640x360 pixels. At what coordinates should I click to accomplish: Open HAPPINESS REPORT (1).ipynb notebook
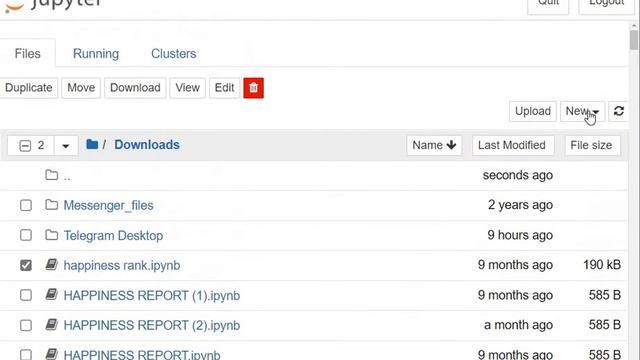click(x=152, y=296)
